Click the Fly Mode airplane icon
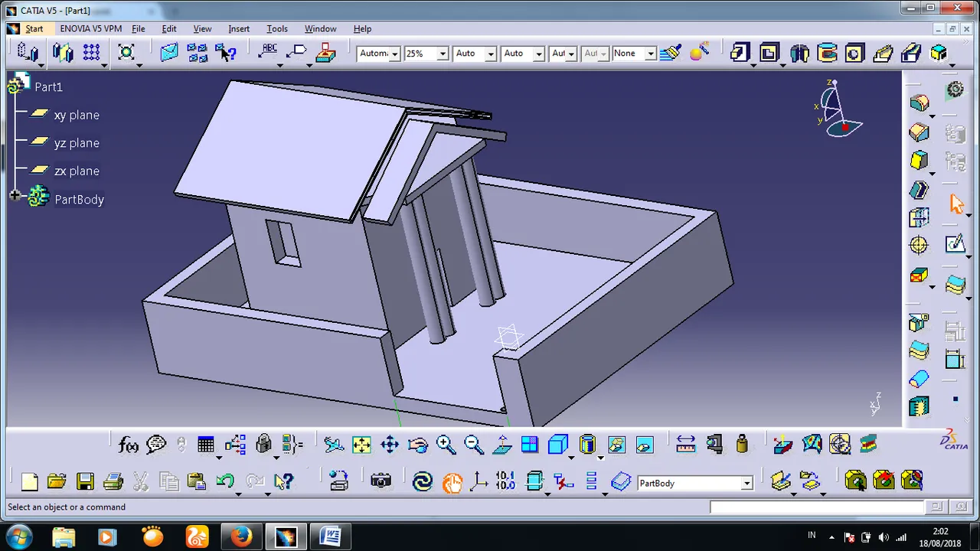The height and width of the screenshot is (551, 980). click(x=333, y=445)
